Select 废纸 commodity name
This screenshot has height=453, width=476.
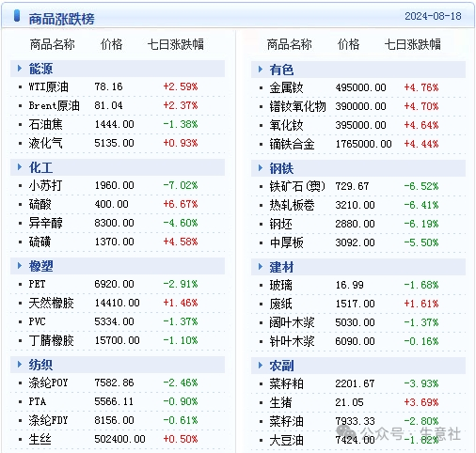[280, 304]
